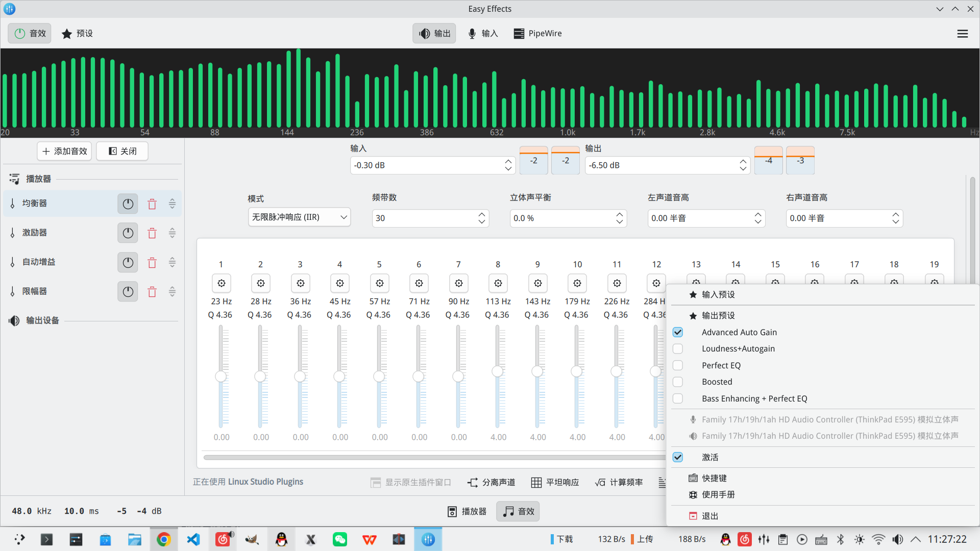Screen dimensions: 980x551
Task: Click the hamburger main menu icon
Action: pyautogui.click(x=962, y=34)
